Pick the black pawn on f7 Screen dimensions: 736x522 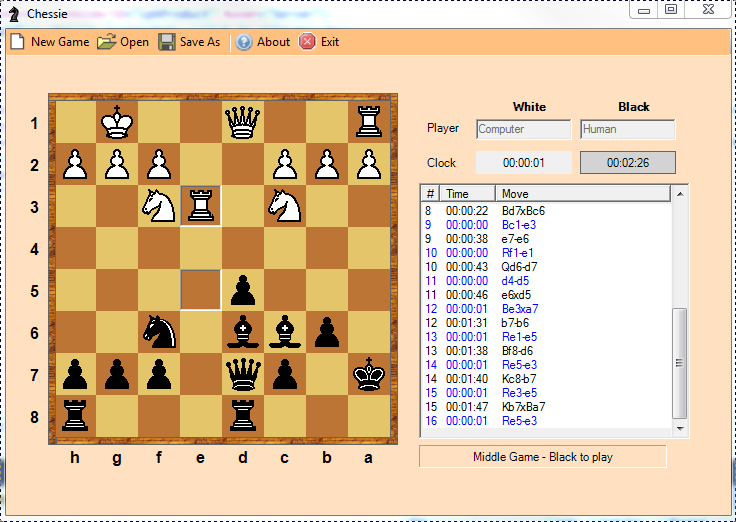[159, 374]
